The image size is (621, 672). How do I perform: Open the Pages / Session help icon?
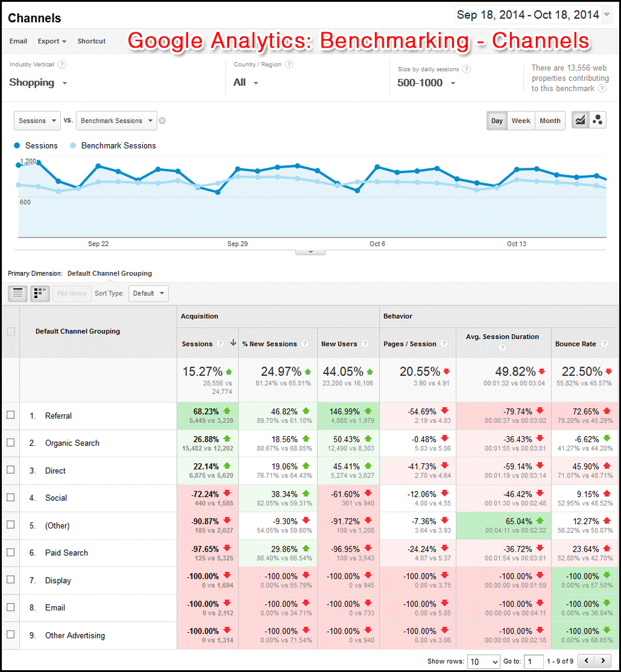[445, 343]
